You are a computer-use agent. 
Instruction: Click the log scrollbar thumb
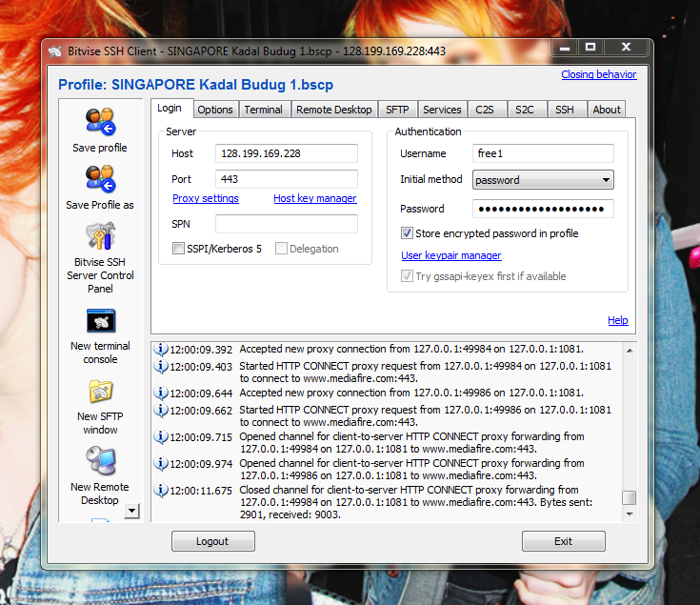click(x=630, y=497)
